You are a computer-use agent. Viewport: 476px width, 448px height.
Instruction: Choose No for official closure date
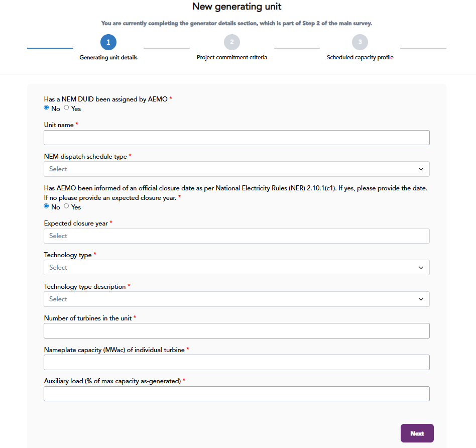pos(47,206)
